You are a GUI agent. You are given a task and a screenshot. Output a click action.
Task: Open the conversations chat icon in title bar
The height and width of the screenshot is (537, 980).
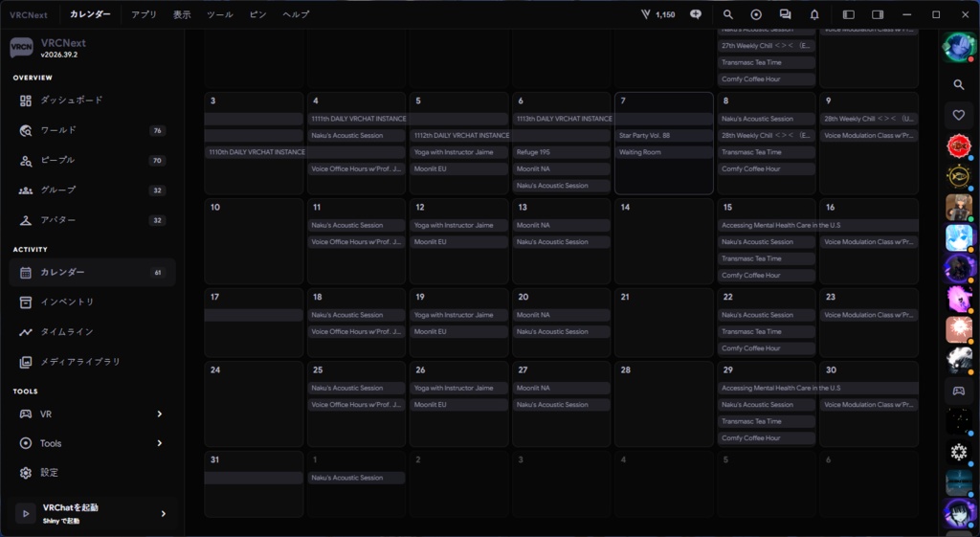785,14
